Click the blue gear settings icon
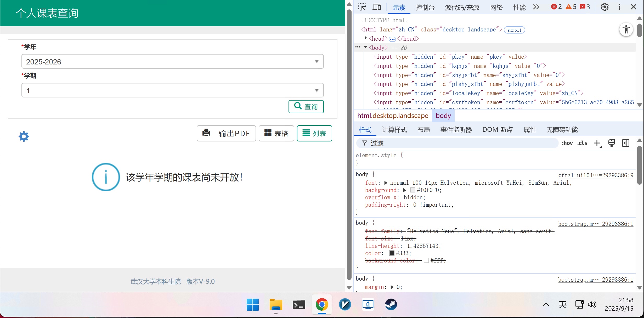The width and height of the screenshot is (644, 318). (24, 136)
